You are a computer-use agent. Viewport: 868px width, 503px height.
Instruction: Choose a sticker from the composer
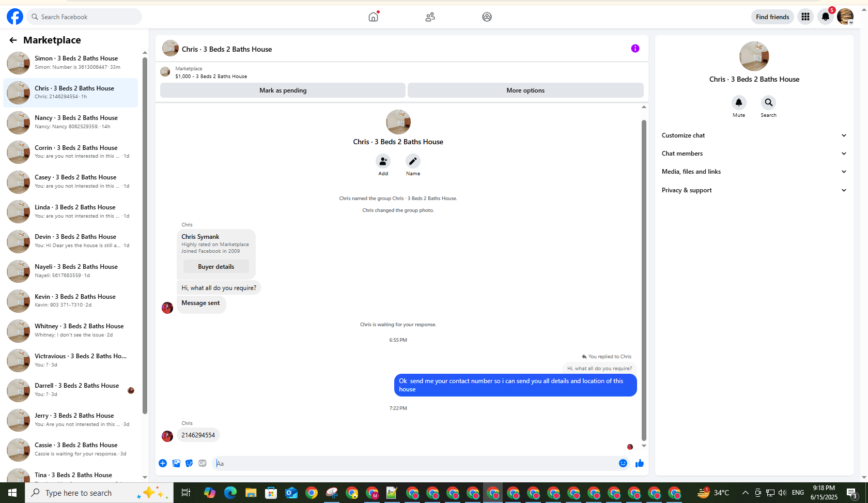pyautogui.click(x=189, y=463)
